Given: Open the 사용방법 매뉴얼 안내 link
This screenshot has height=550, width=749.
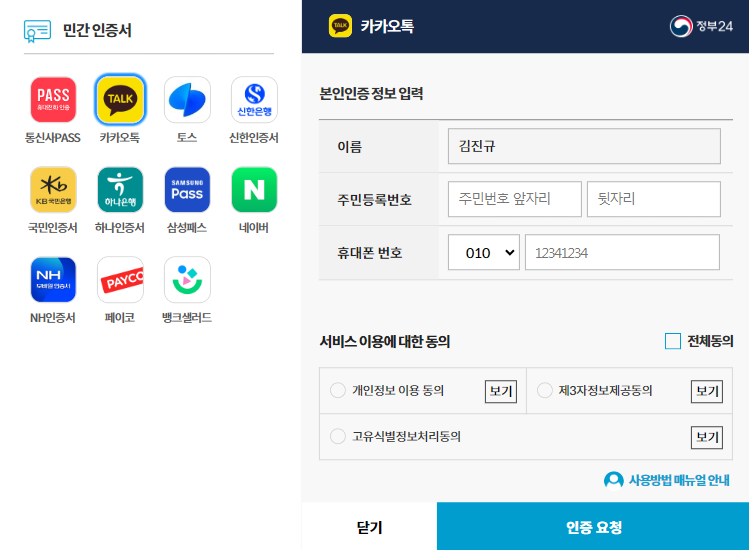Looking at the screenshot, I should [679, 480].
